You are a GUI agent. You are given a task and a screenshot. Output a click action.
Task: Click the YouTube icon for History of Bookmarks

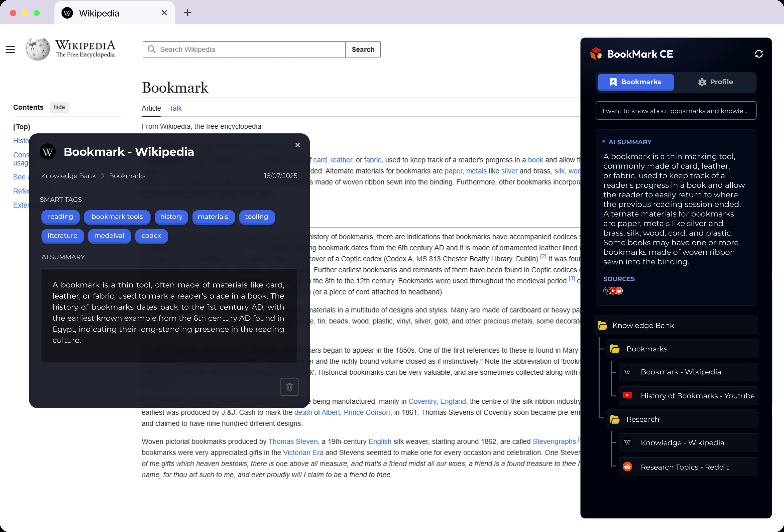click(x=627, y=395)
